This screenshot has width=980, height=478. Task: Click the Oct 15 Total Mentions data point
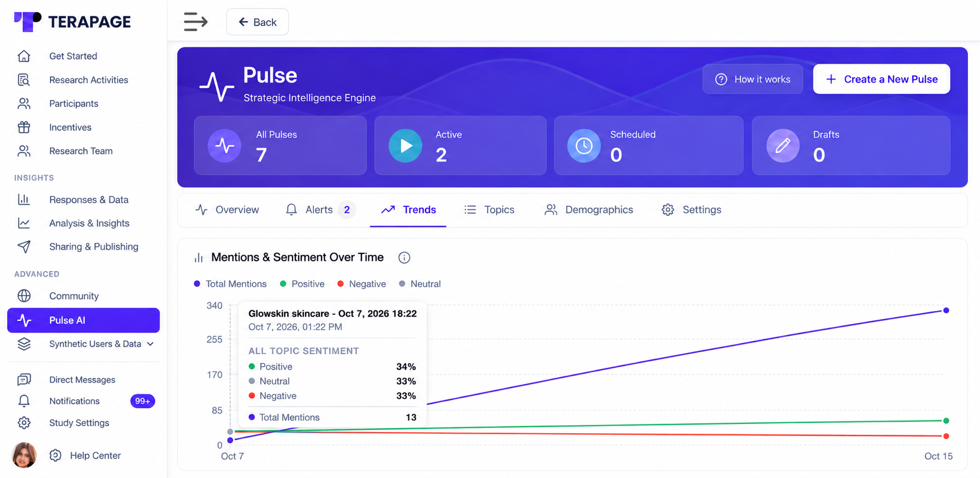pyautogui.click(x=946, y=310)
